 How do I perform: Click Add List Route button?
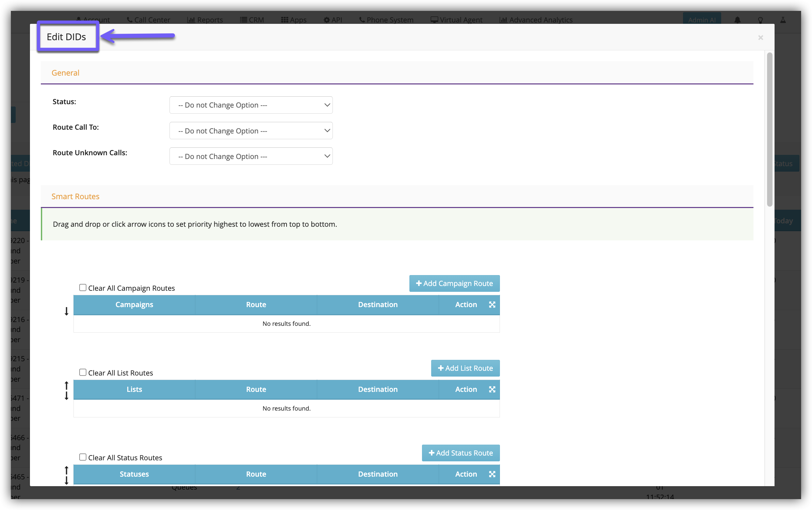click(x=465, y=368)
